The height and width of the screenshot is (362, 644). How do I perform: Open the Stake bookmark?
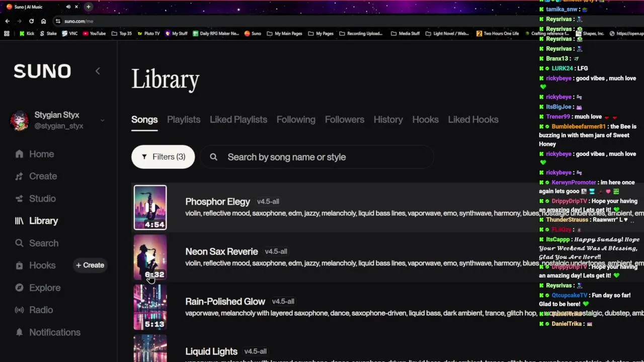pyautogui.click(x=48, y=34)
